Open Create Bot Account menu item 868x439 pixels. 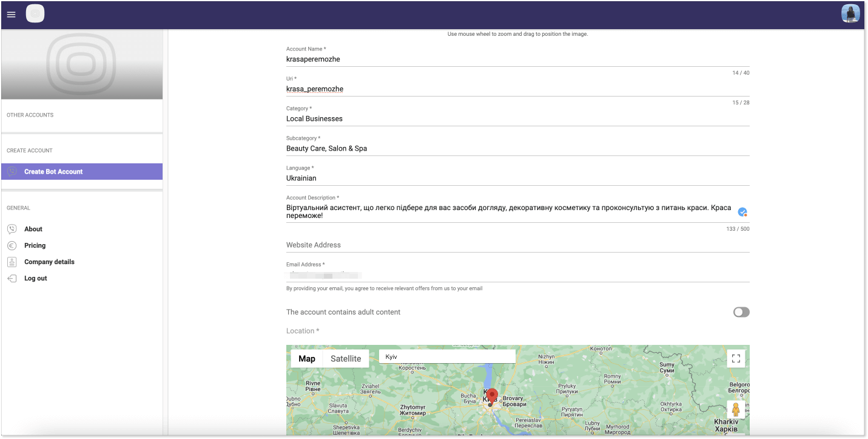tap(82, 172)
